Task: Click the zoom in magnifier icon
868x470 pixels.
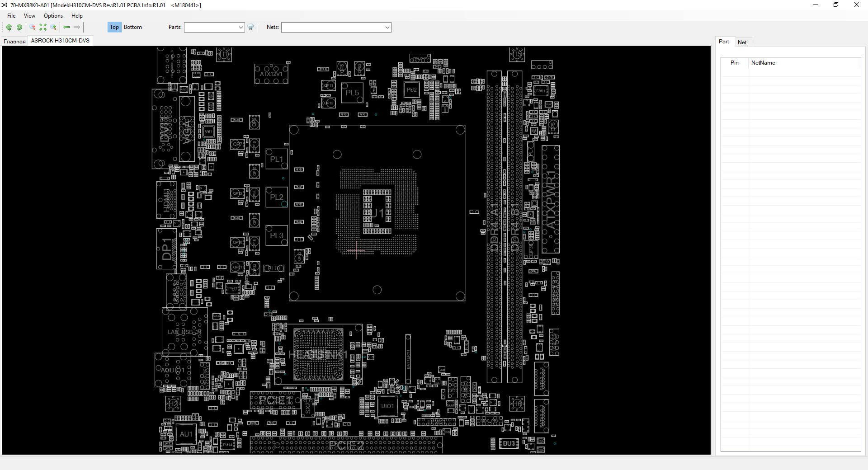Action: coord(53,28)
